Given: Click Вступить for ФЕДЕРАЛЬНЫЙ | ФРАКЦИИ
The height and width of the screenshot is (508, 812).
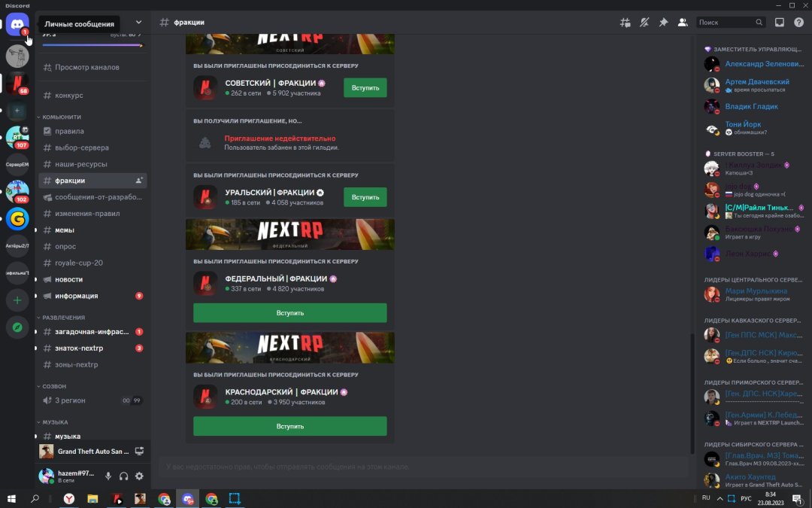Looking at the screenshot, I should 290,313.
